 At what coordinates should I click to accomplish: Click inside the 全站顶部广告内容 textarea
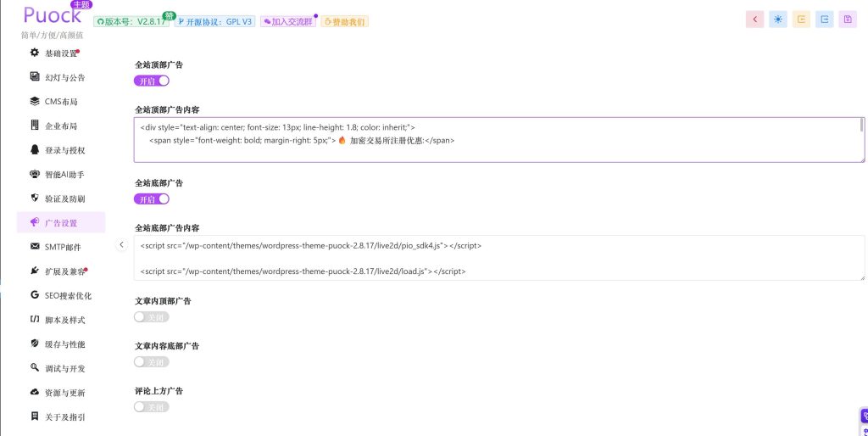(x=498, y=140)
